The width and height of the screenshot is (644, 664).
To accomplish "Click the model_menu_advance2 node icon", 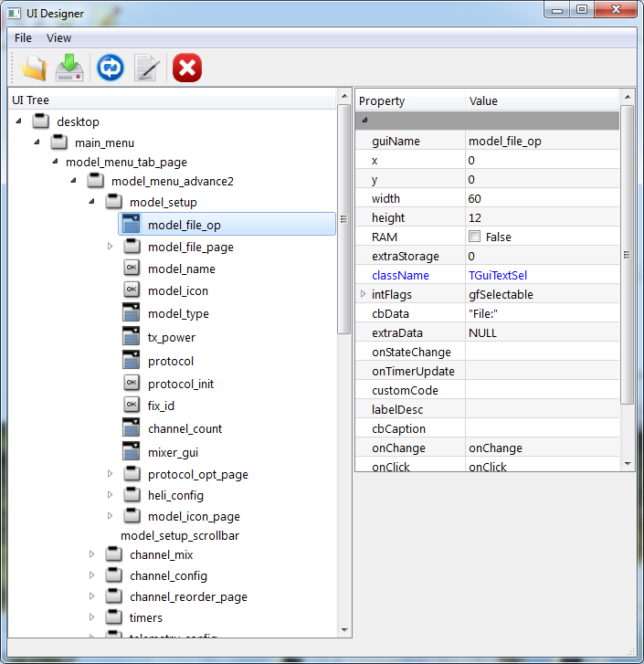I will (x=95, y=181).
